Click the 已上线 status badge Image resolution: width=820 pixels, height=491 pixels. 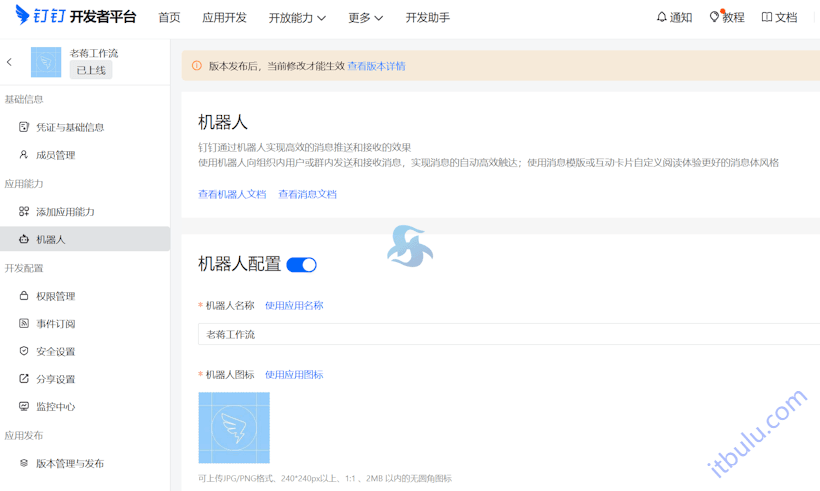point(91,70)
